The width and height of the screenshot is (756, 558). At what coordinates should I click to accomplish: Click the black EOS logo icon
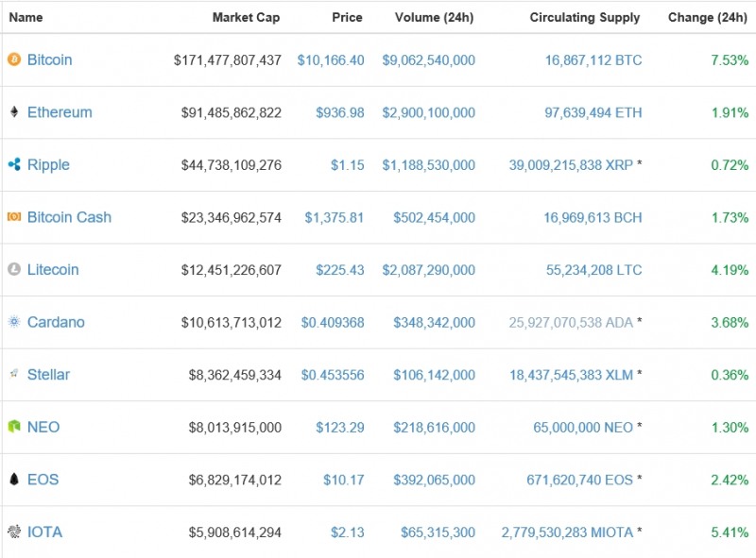13,480
